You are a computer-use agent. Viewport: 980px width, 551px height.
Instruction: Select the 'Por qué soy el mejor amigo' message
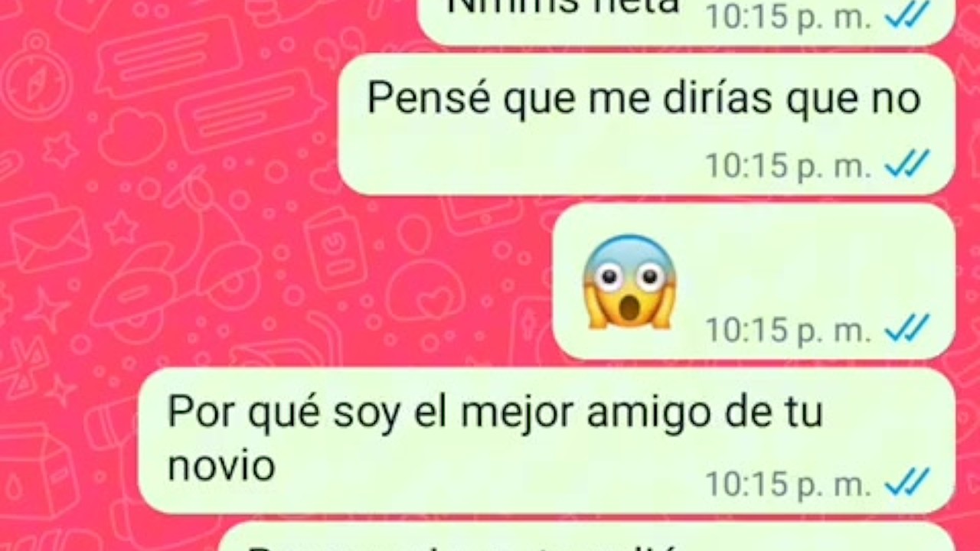pos(547,440)
